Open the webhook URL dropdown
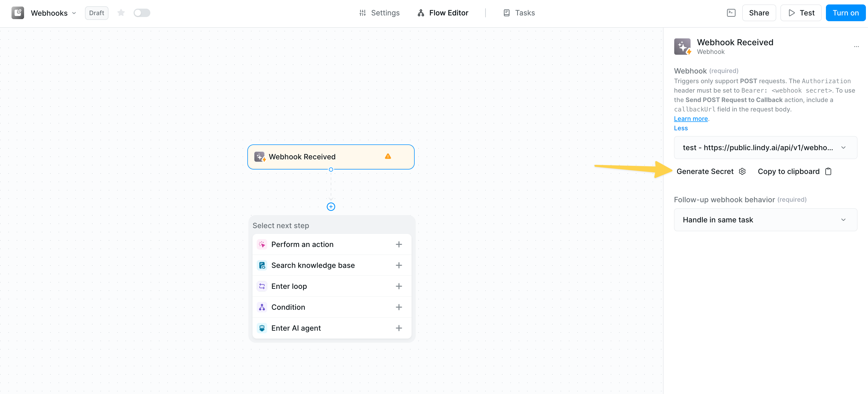 coord(765,148)
